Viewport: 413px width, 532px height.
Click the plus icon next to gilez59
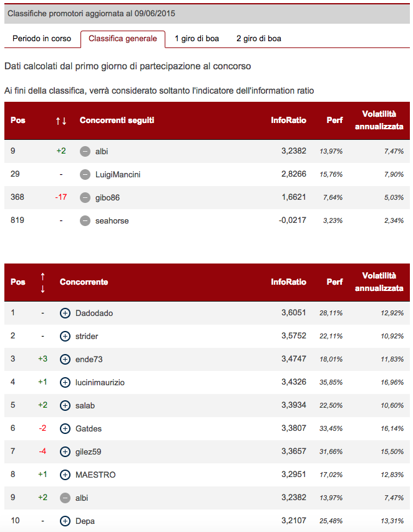[65, 451]
